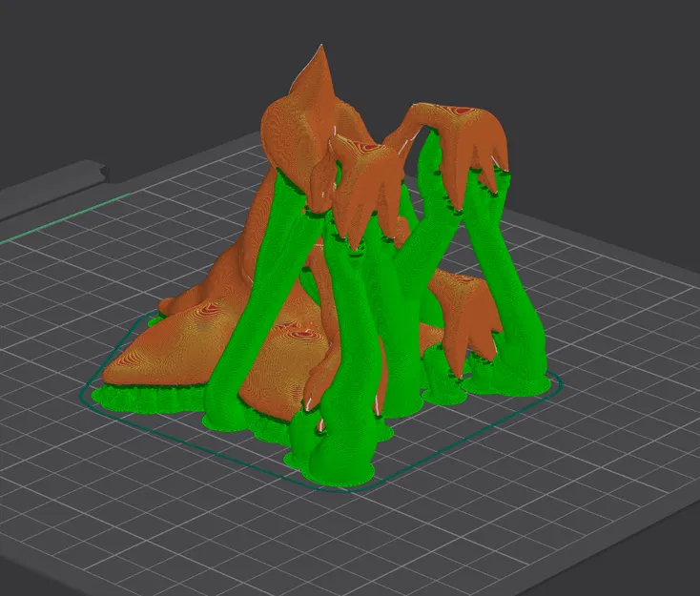
Task: Click the orange sliced model's pointed top spike
Action: pyautogui.click(x=318, y=72)
